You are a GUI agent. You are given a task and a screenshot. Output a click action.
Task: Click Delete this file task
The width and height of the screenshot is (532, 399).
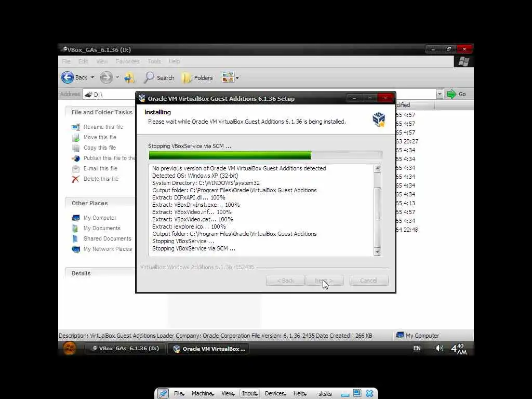pyautogui.click(x=101, y=179)
